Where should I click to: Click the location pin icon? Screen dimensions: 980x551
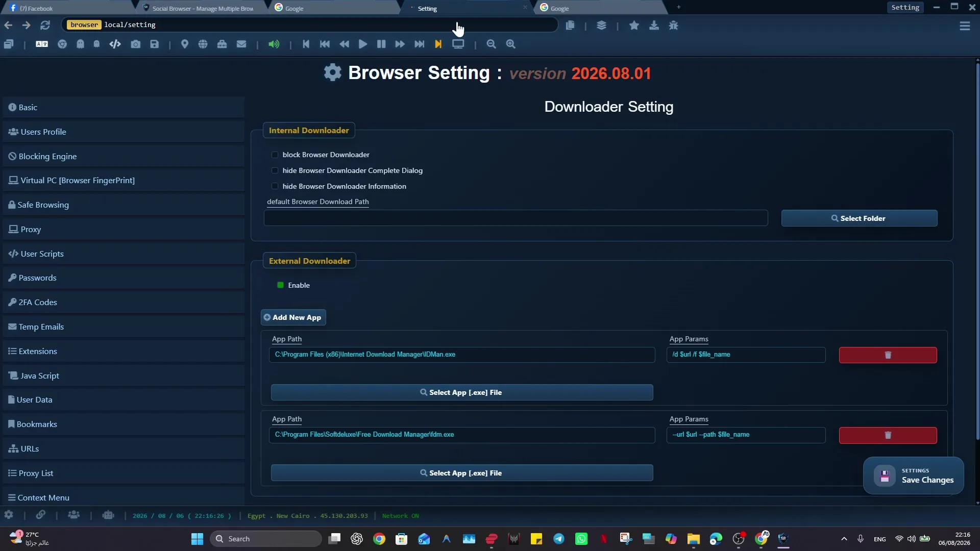click(185, 44)
